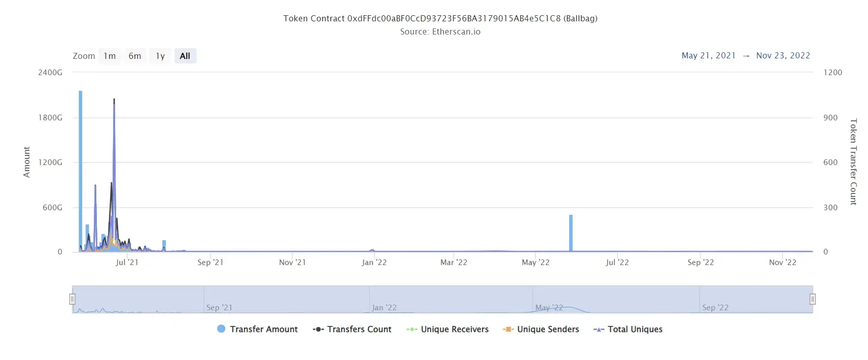Click the Unique Senders legend square icon

pyautogui.click(x=508, y=330)
